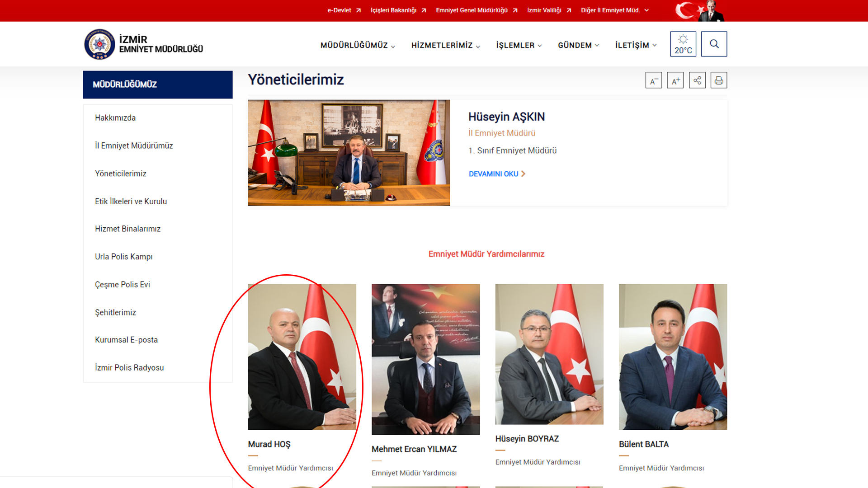This screenshot has width=868, height=488.
Task: Expand the HİZMETLERİMİZ navigation dropdown
Action: [x=445, y=45]
